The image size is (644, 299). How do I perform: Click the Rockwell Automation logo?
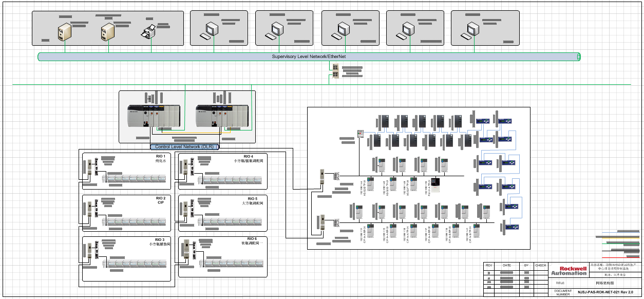569,271
